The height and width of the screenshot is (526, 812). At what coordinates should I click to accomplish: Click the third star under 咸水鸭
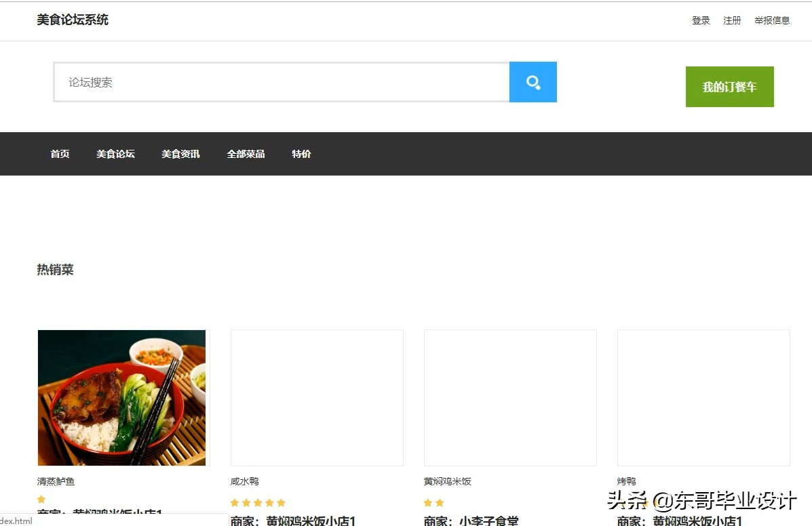258,502
